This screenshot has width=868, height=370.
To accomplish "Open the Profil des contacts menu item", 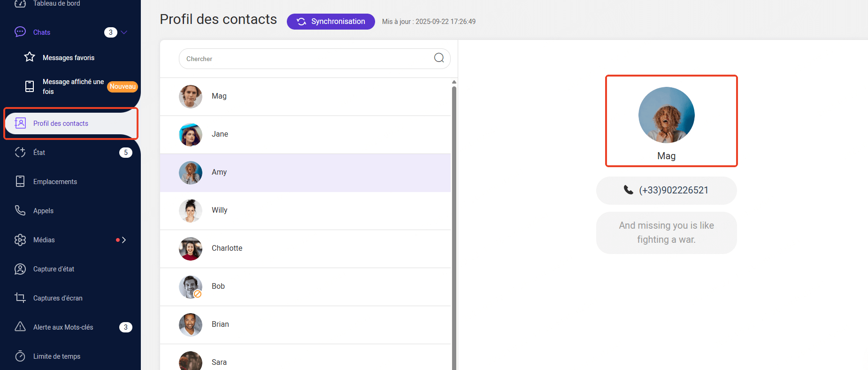I will [61, 123].
